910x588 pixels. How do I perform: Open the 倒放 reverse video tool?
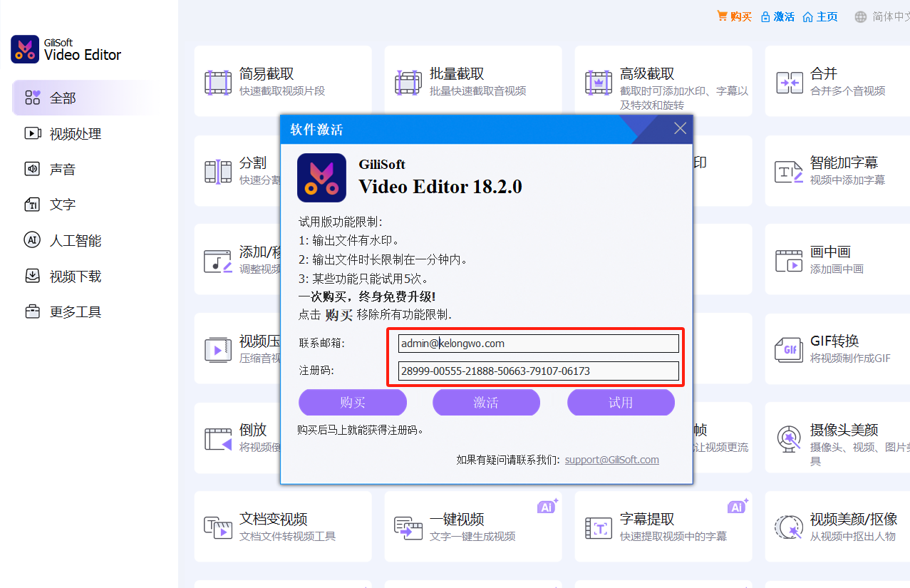coord(237,438)
